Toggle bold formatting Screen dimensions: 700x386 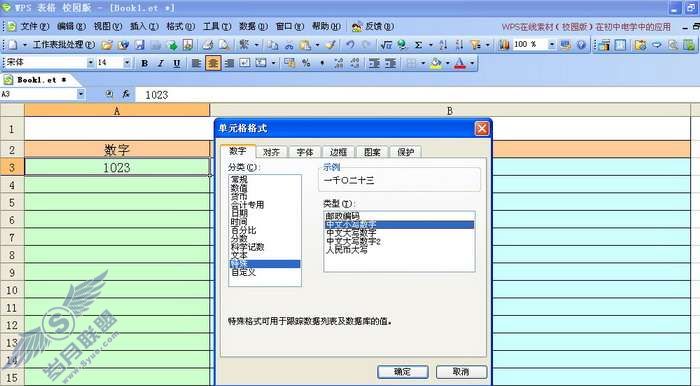144,63
